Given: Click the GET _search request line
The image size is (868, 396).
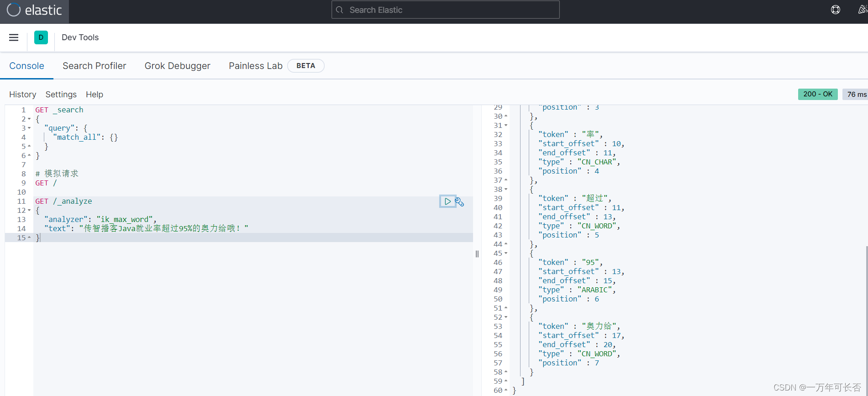Looking at the screenshot, I should click(x=59, y=110).
